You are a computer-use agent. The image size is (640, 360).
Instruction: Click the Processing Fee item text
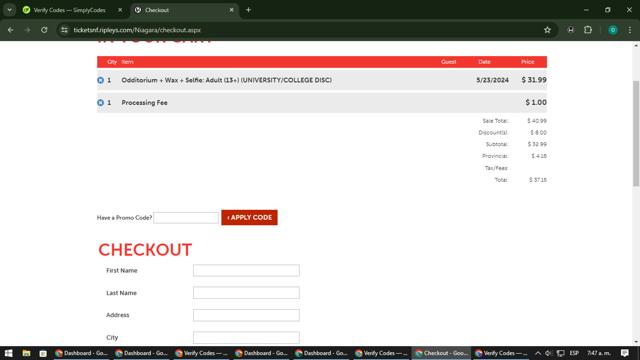pos(144,103)
